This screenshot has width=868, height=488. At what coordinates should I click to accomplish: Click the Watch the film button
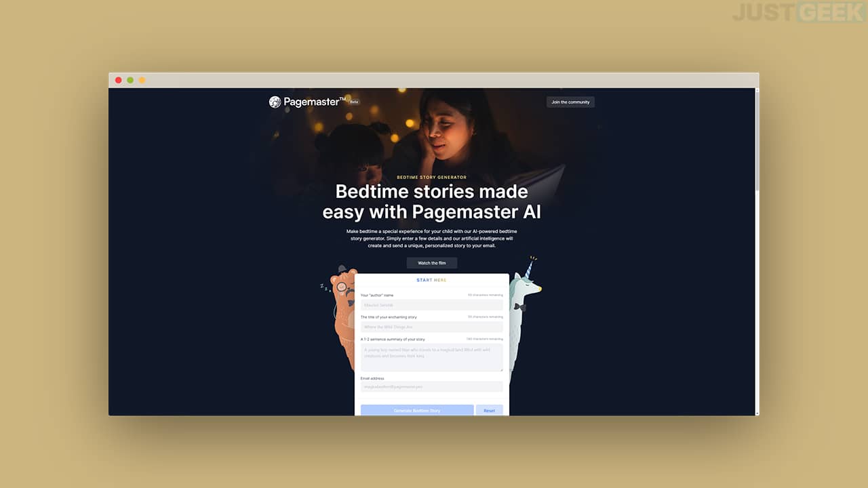(x=432, y=263)
